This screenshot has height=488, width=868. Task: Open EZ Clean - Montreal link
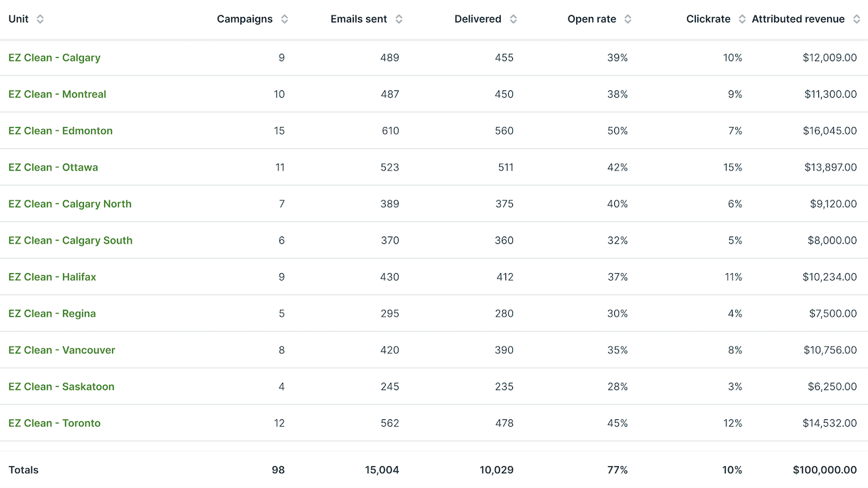point(57,94)
